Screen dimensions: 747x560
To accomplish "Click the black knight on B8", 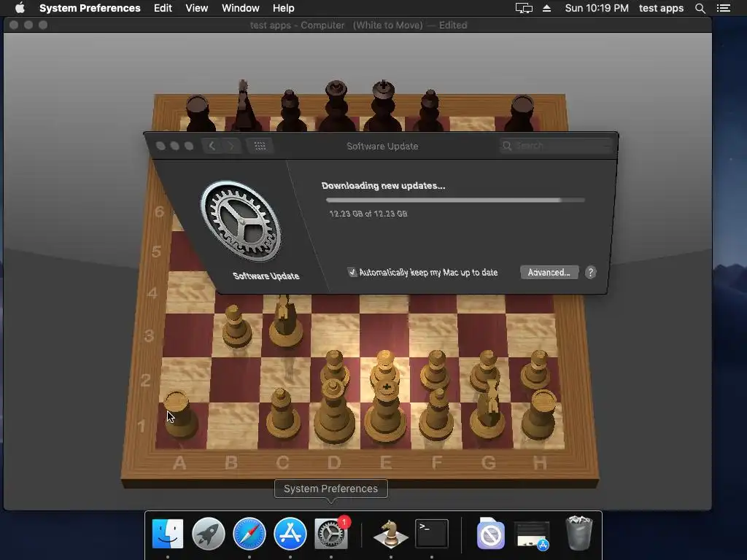I will (x=245, y=106).
